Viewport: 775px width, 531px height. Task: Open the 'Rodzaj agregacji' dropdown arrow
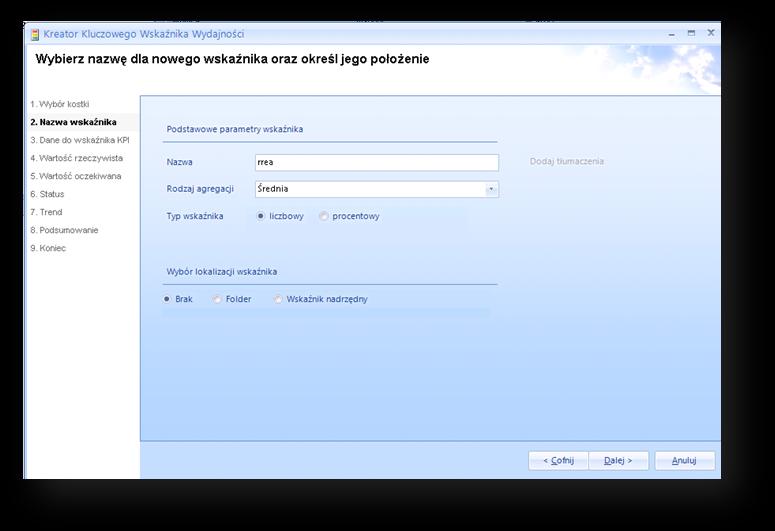tap(491, 189)
